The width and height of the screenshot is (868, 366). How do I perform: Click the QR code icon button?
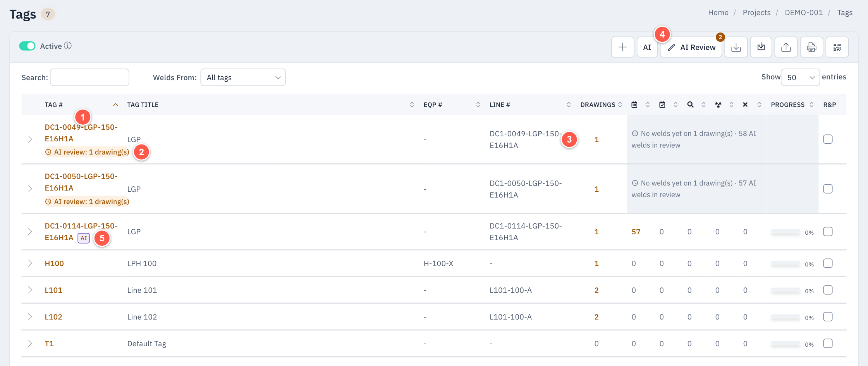click(837, 47)
